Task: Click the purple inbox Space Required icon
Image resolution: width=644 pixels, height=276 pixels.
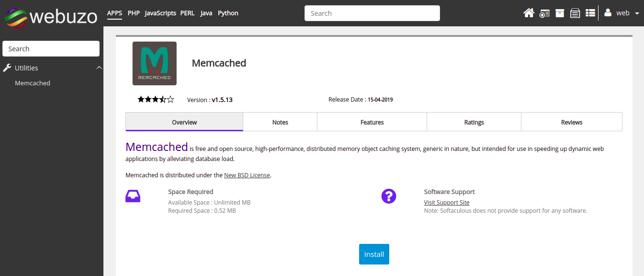Action: click(x=133, y=196)
